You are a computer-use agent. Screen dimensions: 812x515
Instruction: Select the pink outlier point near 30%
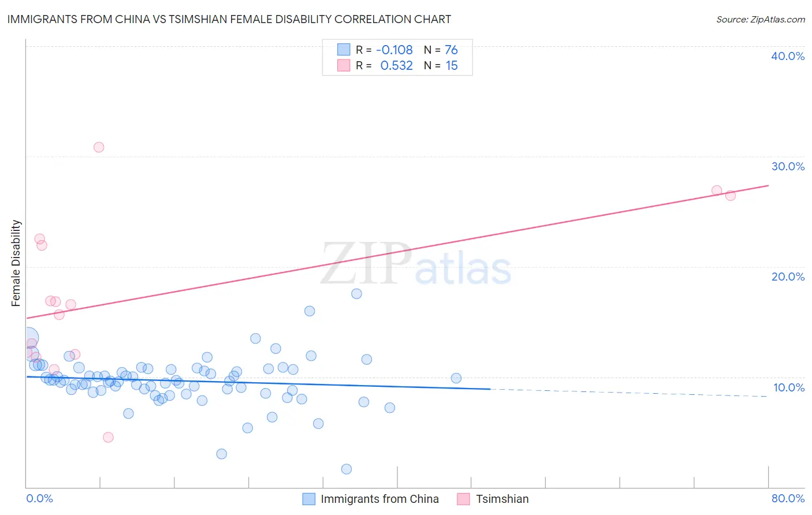pyautogui.click(x=99, y=147)
